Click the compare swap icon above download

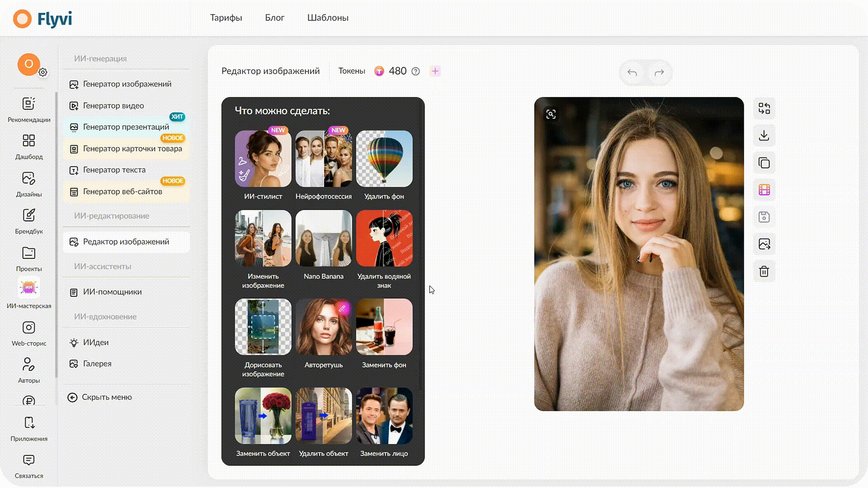tap(764, 108)
